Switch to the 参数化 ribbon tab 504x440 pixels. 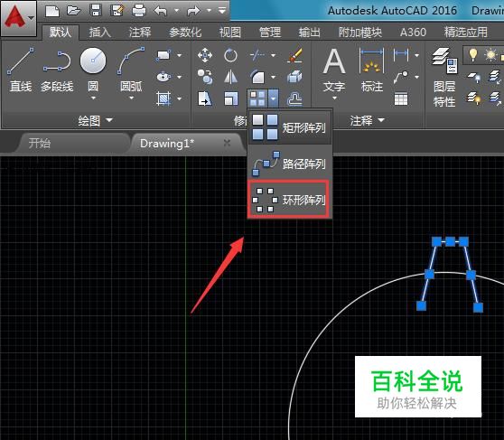185,33
